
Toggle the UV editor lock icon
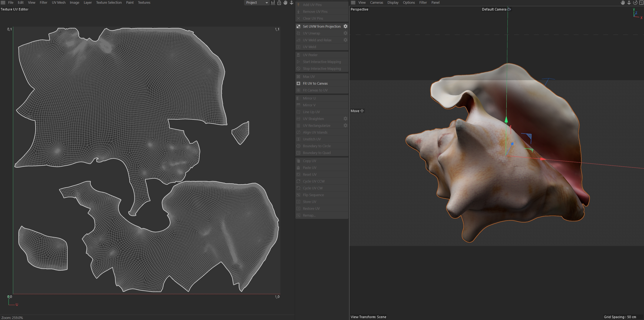(x=279, y=2)
